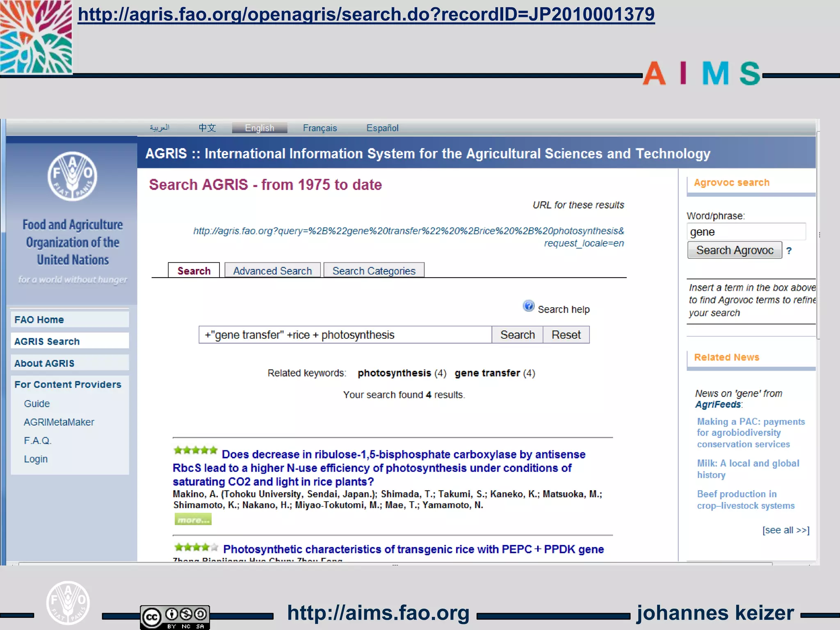
Task: Open FAO Home in the sidebar
Action: click(70, 320)
